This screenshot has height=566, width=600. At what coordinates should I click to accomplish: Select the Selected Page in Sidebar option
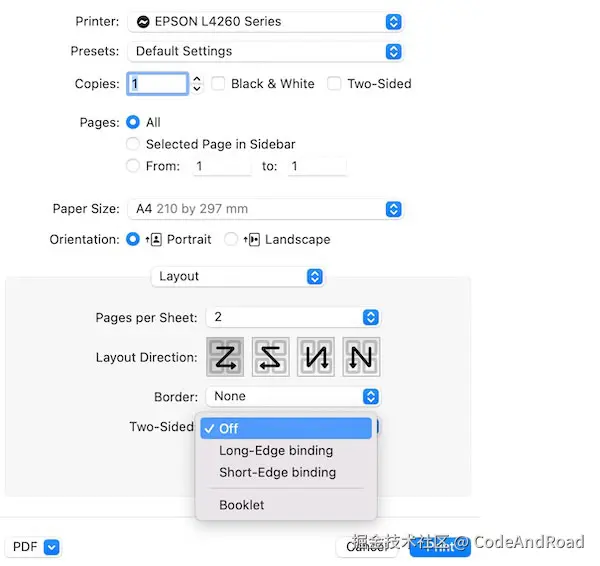(x=133, y=144)
